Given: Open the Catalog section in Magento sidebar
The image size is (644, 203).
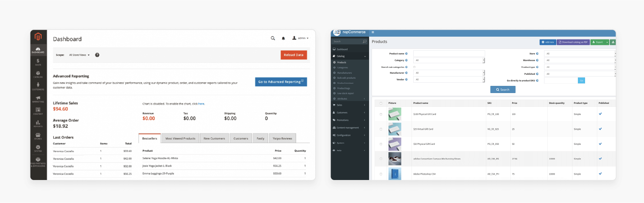Looking at the screenshot, I should [x=38, y=75].
